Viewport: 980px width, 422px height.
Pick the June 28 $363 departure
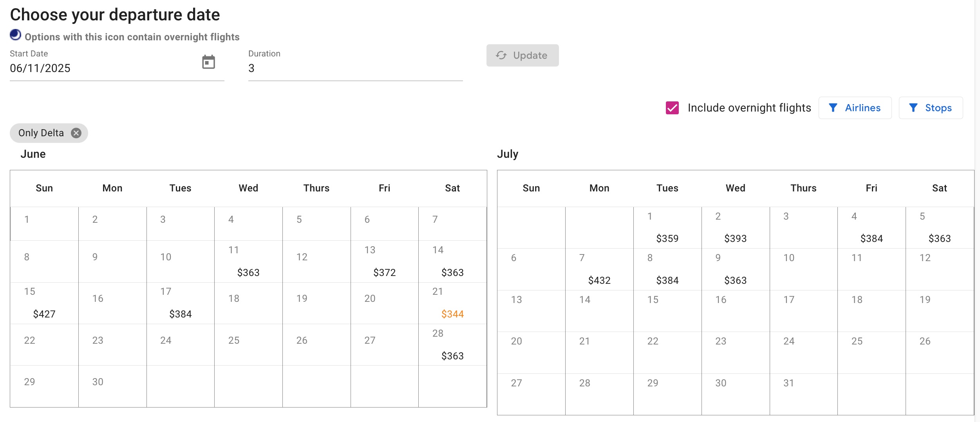tap(452, 344)
